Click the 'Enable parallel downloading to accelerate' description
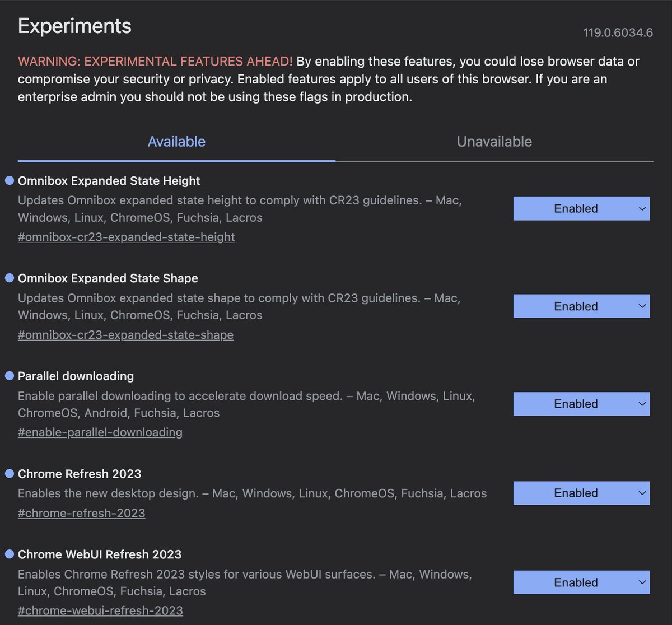 (x=246, y=404)
